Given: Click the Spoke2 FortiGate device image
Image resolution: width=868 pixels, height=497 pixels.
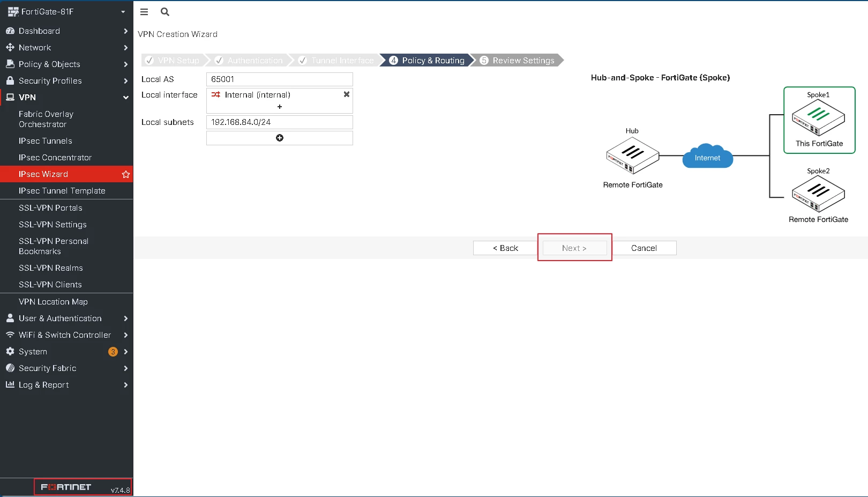Looking at the screenshot, I should point(819,194).
